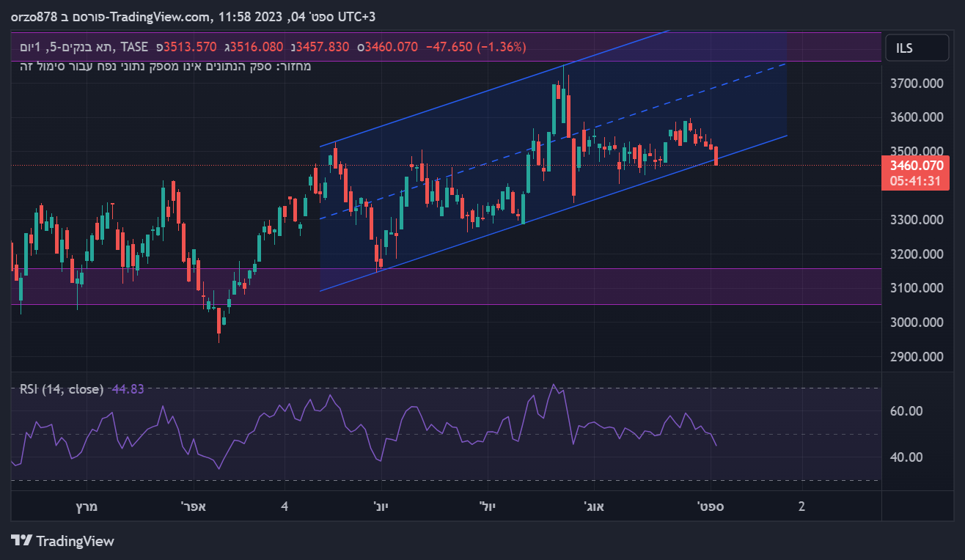Image resolution: width=965 pixels, height=560 pixels.
Task: Click the אפר' month label on time axis
Action: click(194, 506)
